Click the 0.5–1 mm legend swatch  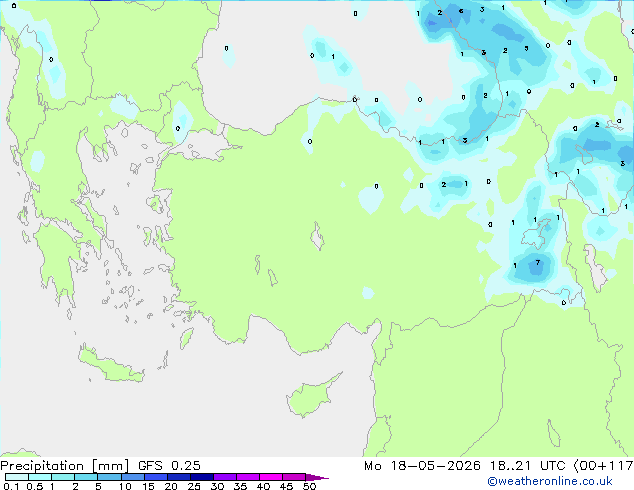point(40,477)
